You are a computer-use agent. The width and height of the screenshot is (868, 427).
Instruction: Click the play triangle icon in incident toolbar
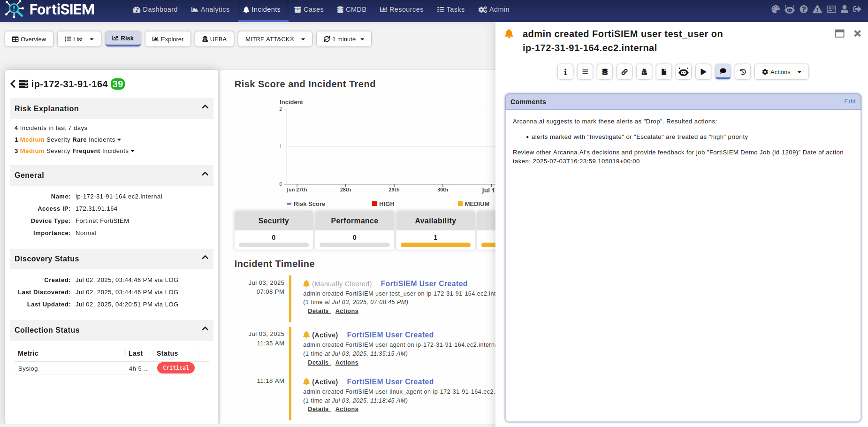(x=703, y=72)
